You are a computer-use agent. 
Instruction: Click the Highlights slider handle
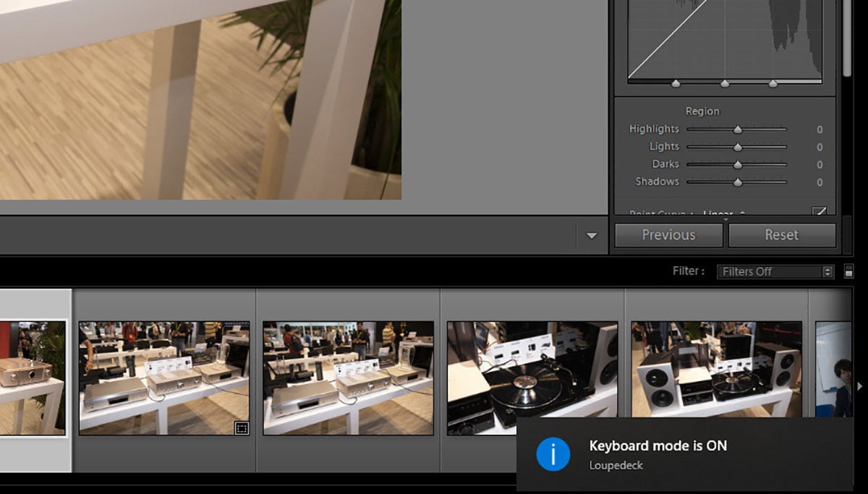(738, 130)
